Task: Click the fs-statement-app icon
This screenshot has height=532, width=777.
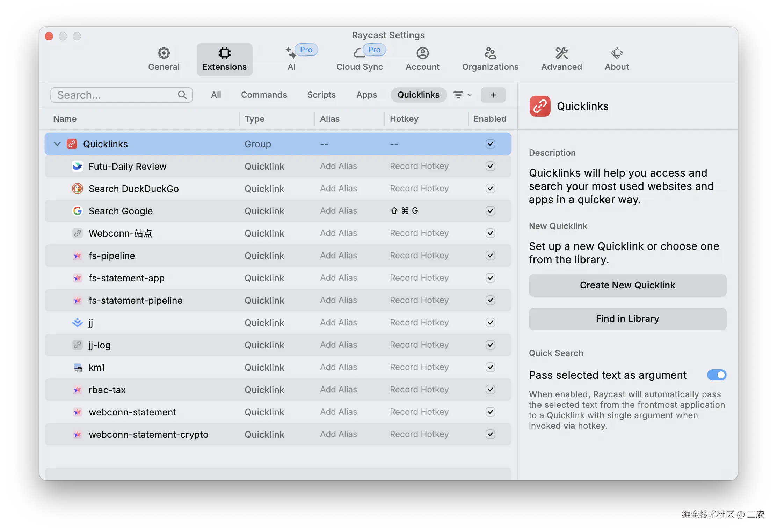Action: [77, 278]
